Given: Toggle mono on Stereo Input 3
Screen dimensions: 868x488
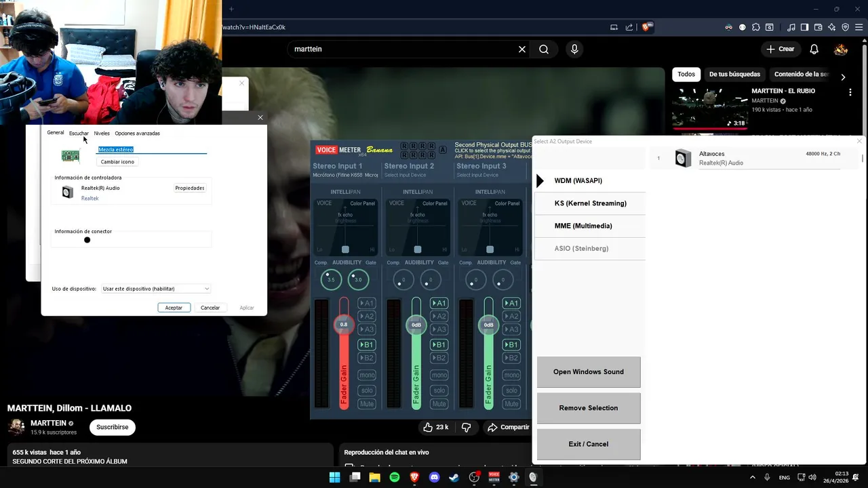Looking at the screenshot, I should pyautogui.click(x=511, y=375).
